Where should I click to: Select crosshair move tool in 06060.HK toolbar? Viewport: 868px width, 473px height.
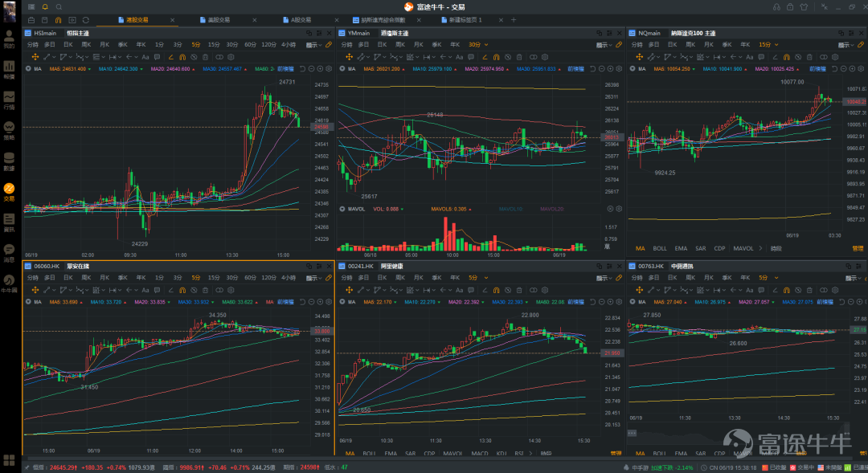coord(35,290)
